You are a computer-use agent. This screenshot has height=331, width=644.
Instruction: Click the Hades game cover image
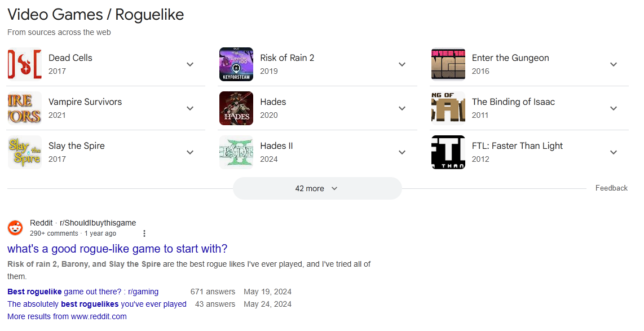[236, 108]
